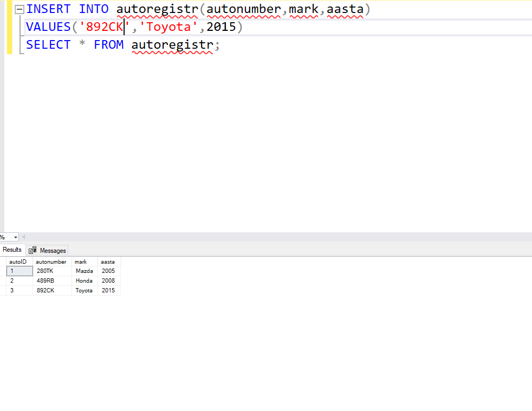Click the row selector for Toyota row

click(3, 291)
